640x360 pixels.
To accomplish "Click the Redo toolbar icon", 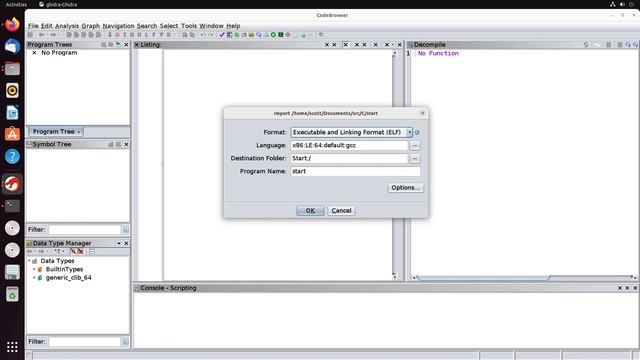I will (x=211, y=35).
